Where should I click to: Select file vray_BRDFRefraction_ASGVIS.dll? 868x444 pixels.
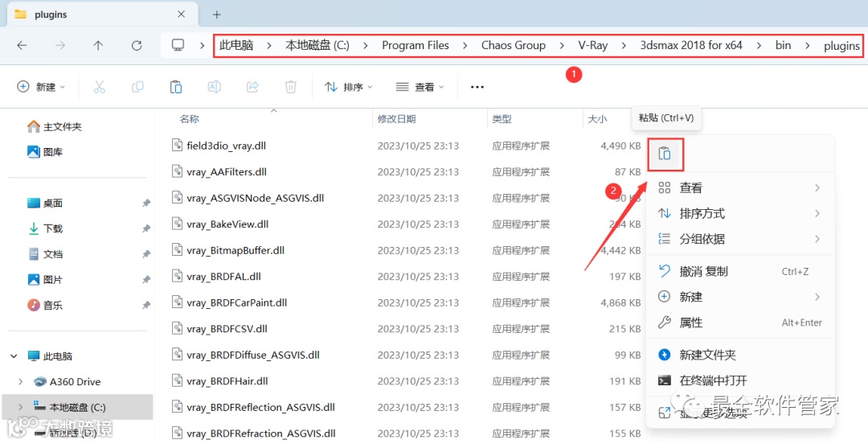click(x=260, y=434)
